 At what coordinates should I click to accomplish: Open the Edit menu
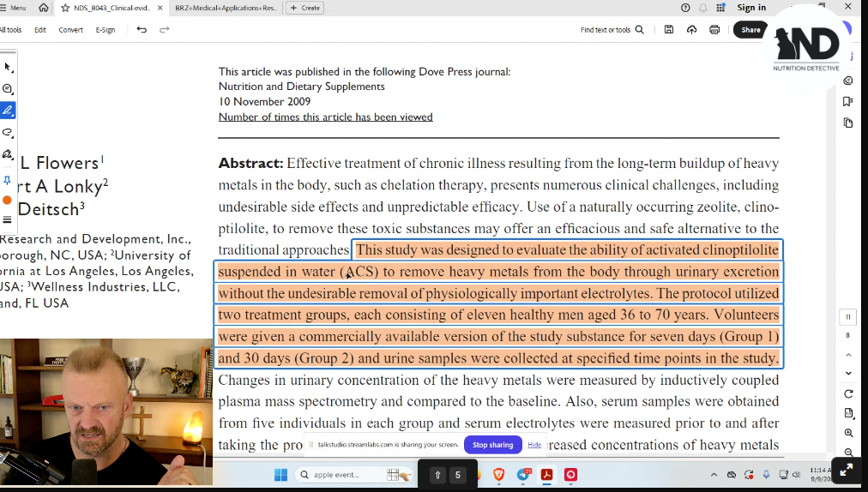[39, 30]
